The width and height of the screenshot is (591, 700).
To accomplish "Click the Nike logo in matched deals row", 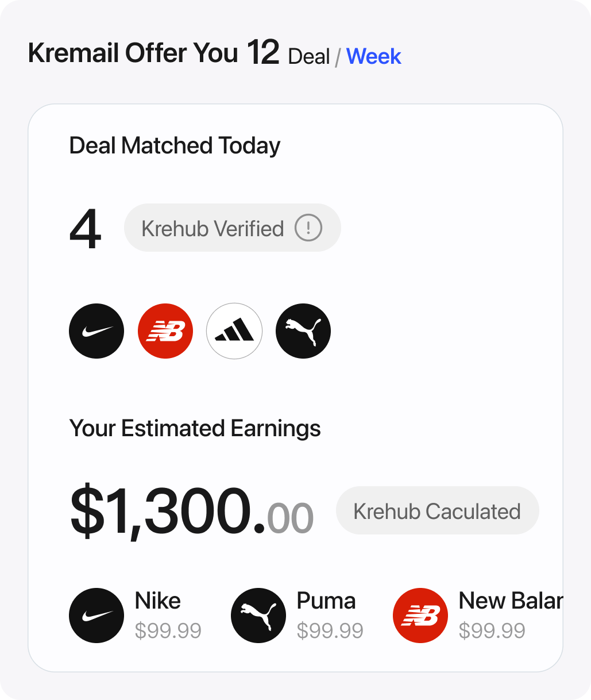I will pos(96,331).
